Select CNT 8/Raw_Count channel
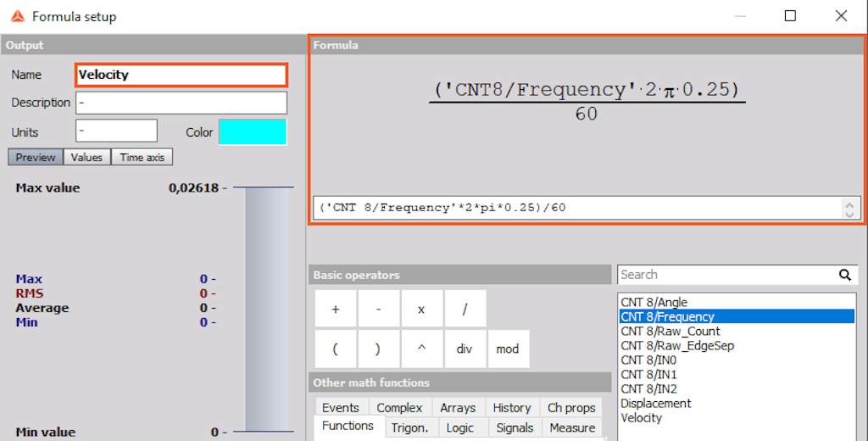This screenshot has height=441, width=868. coord(737,332)
